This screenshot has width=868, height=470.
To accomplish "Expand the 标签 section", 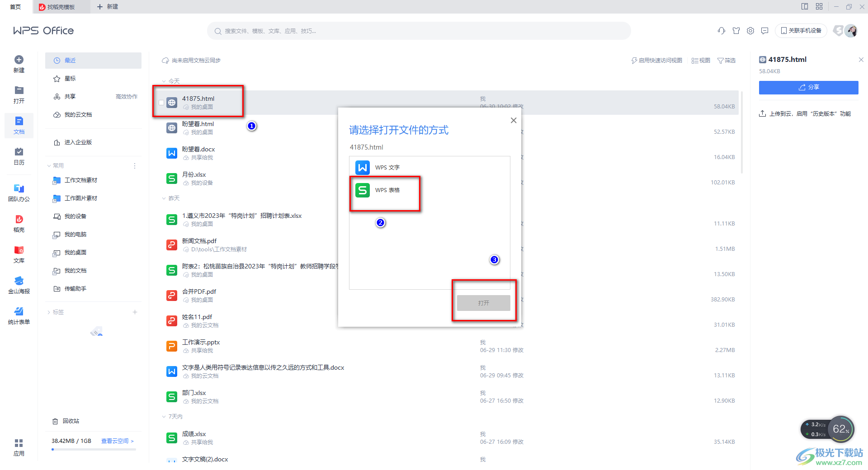I will click(x=49, y=312).
